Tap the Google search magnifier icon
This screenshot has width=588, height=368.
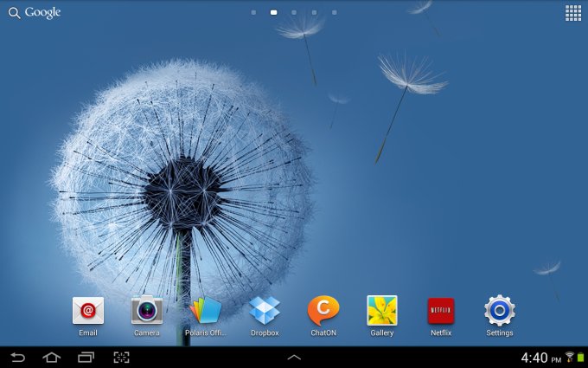point(14,13)
